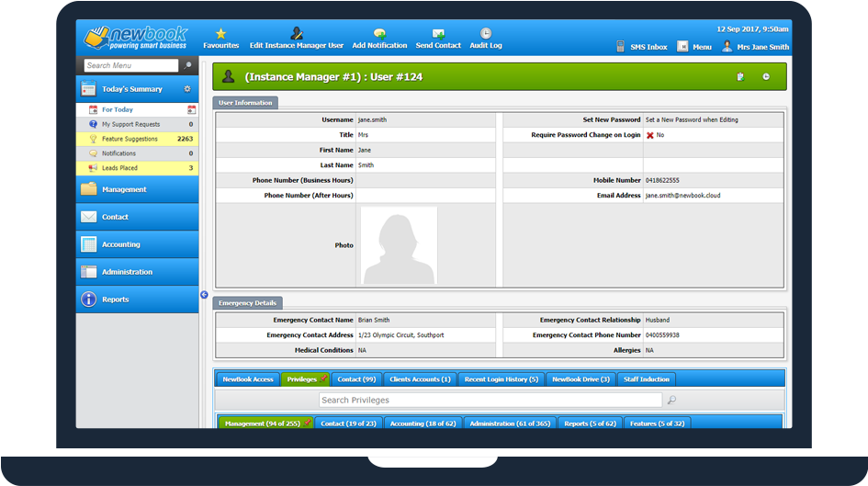Screen dimensions: 868x486
Task: Click the Send Contact envelope icon
Action: pyautogui.click(x=438, y=34)
